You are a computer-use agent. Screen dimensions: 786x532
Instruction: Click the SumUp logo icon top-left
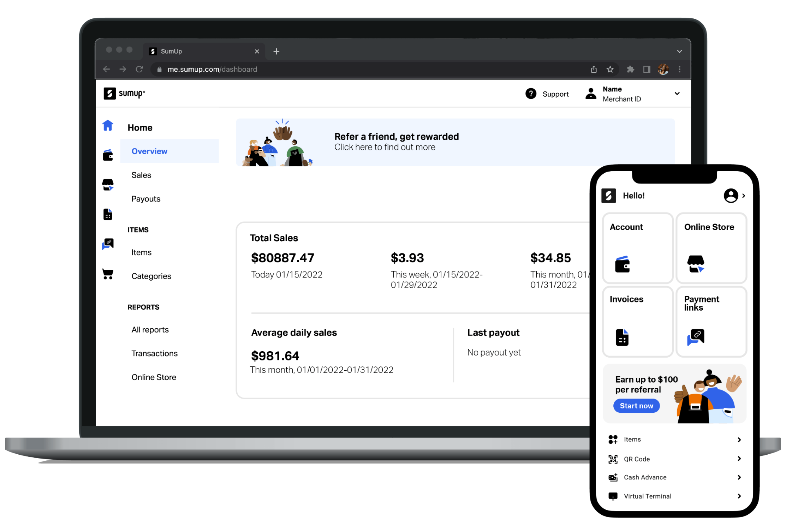[x=109, y=92]
